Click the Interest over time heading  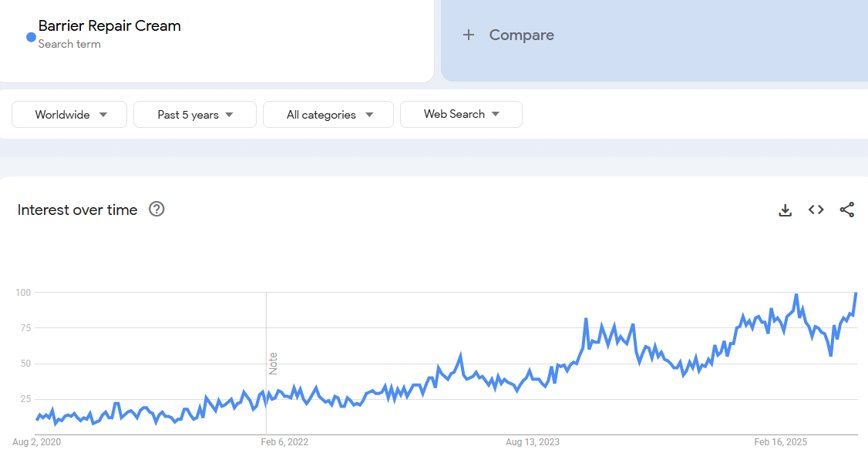click(77, 210)
